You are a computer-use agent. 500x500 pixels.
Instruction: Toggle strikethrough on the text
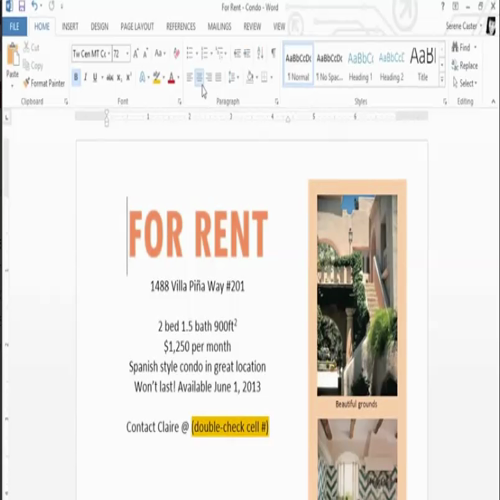(x=110, y=78)
